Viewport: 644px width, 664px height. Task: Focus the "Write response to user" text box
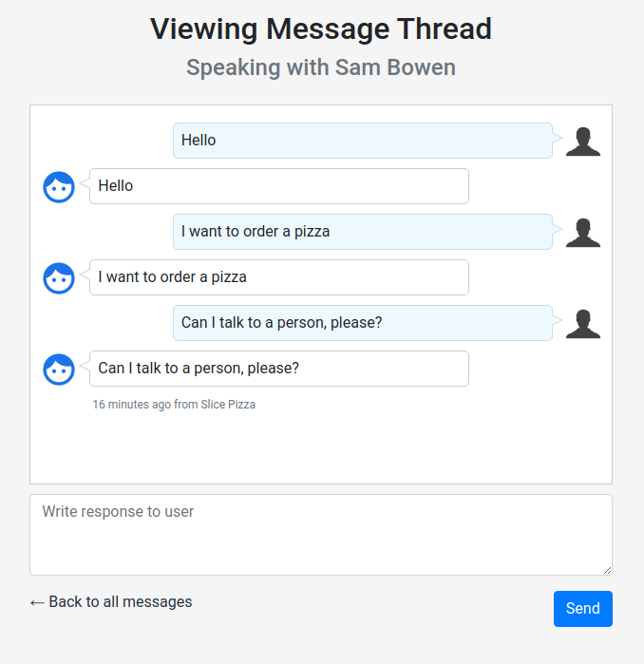320,534
